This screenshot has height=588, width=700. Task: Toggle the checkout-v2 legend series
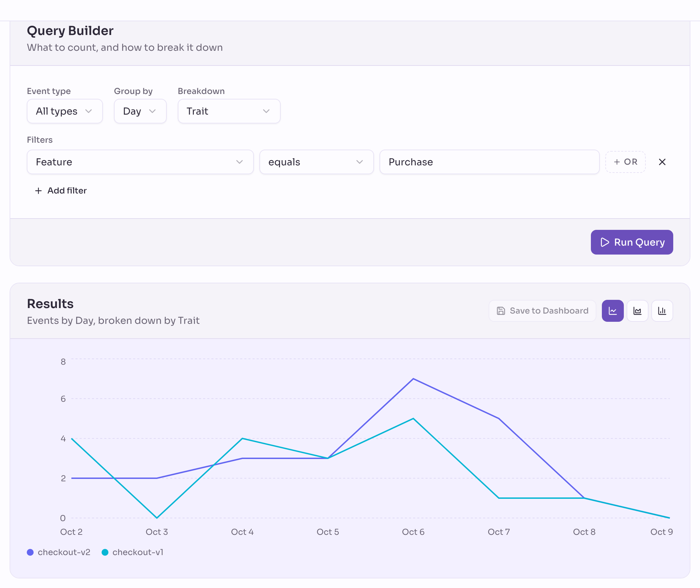click(x=59, y=552)
